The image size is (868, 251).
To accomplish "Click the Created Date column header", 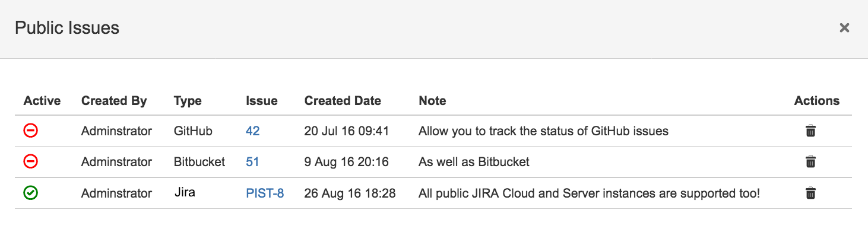I will (x=343, y=101).
